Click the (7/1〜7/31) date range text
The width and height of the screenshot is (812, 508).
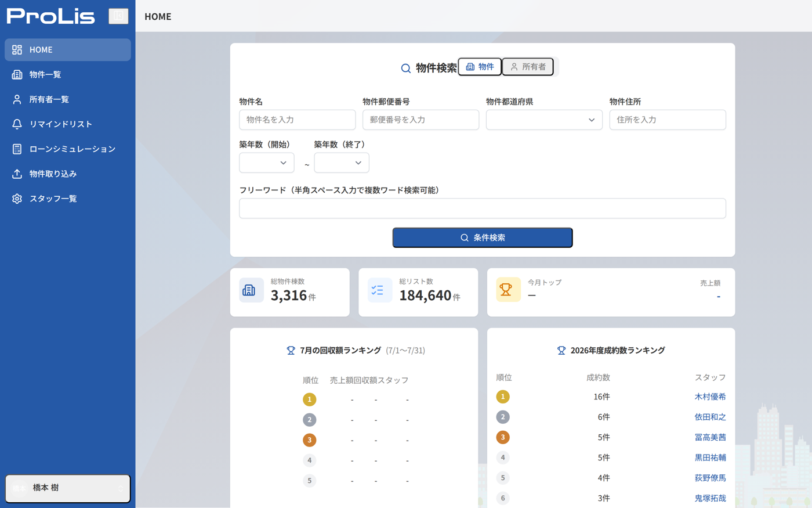pyautogui.click(x=405, y=351)
